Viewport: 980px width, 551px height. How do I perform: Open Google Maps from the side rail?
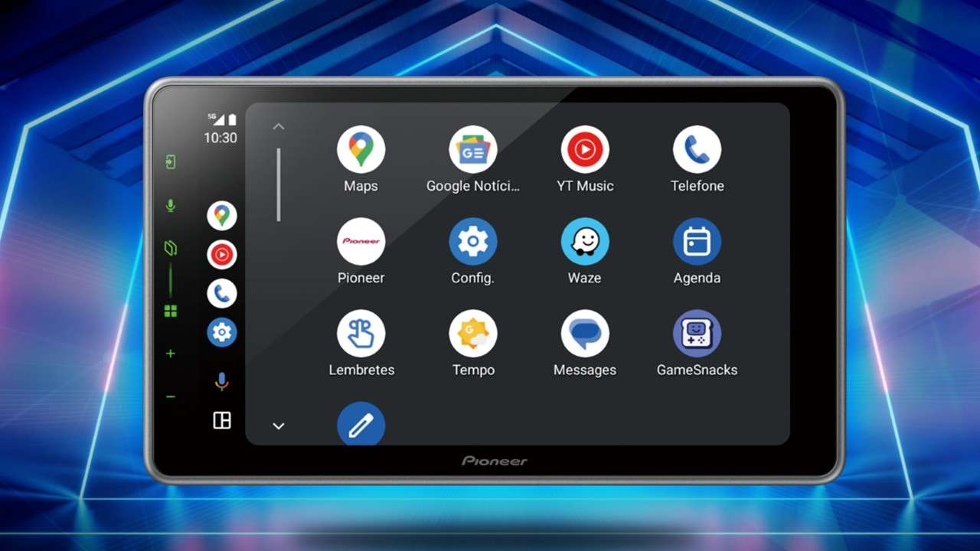click(x=222, y=216)
